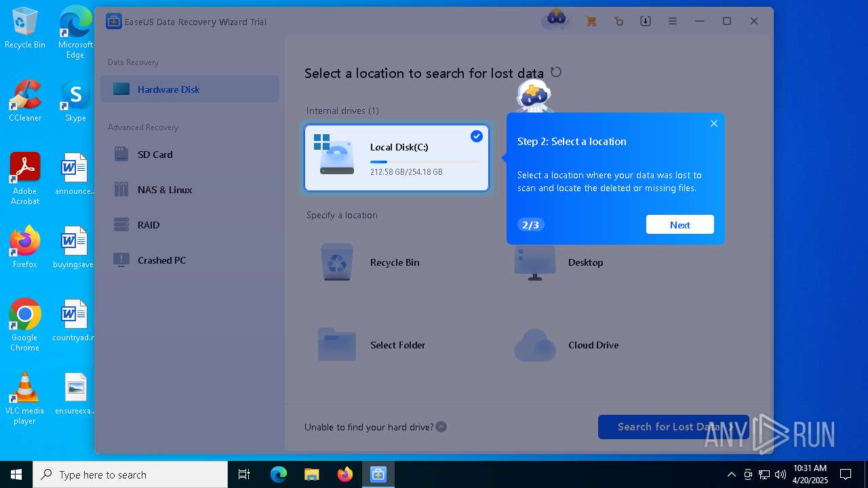The width and height of the screenshot is (868, 488).
Task: Open Edge from the taskbar
Action: click(279, 474)
